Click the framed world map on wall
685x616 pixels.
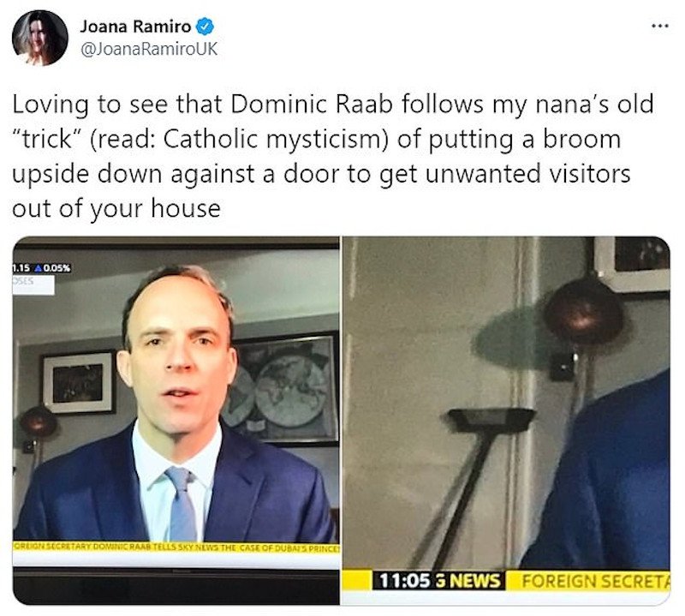pyautogui.click(x=283, y=390)
